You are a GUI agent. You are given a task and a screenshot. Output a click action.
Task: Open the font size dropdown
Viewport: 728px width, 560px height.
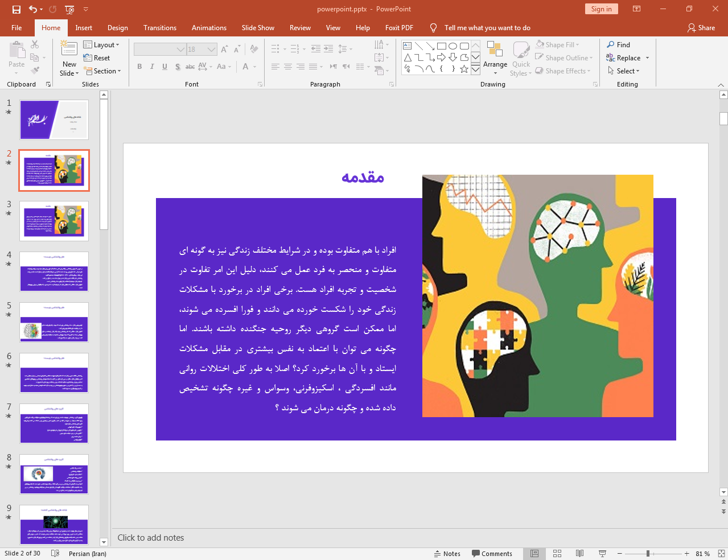click(x=211, y=50)
